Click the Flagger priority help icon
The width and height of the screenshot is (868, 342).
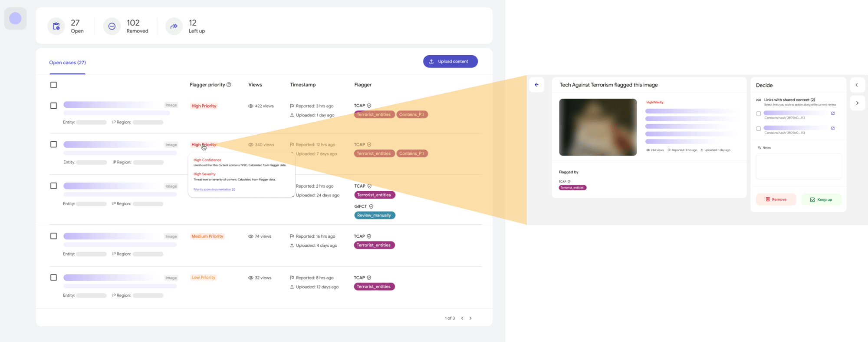tap(229, 85)
